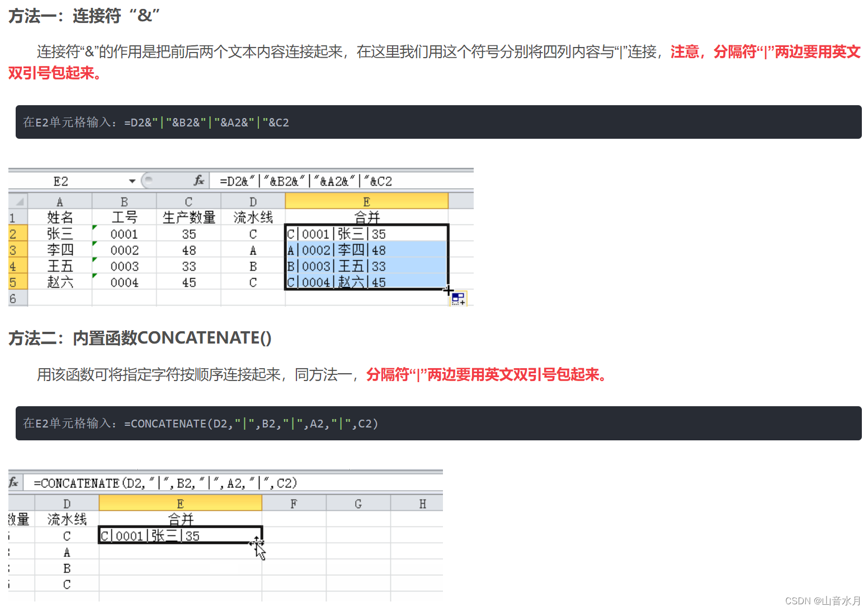Click heading "方法一：连接符 "&""

pyautogui.click(x=84, y=16)
